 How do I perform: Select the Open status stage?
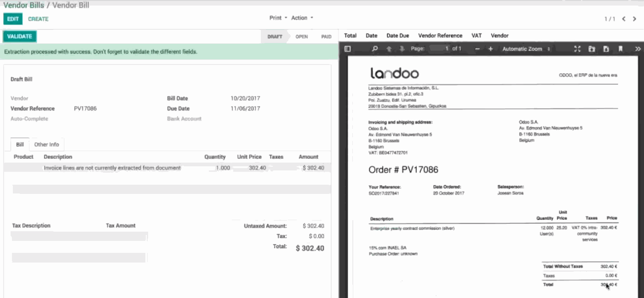[x=302, y=36]
